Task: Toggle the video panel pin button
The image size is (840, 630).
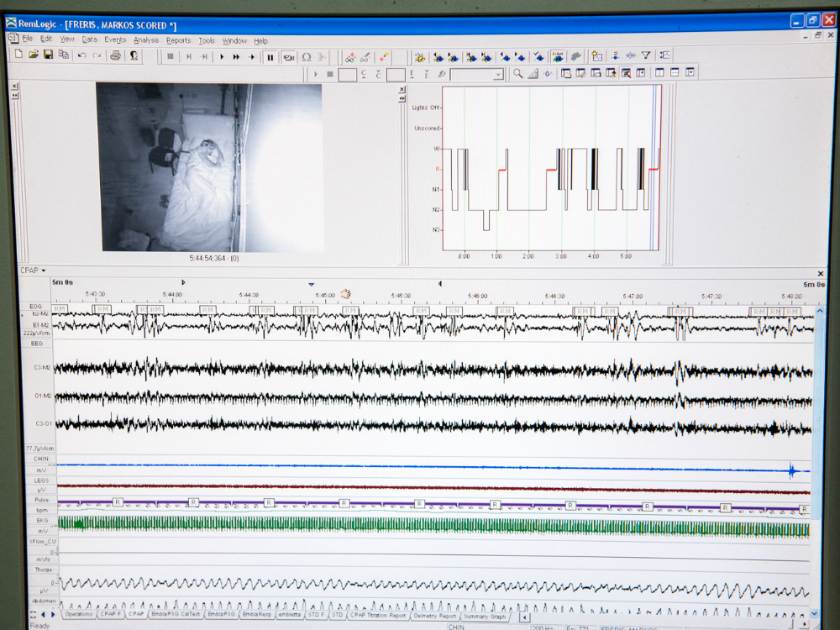Action: [x=14, y=95]
